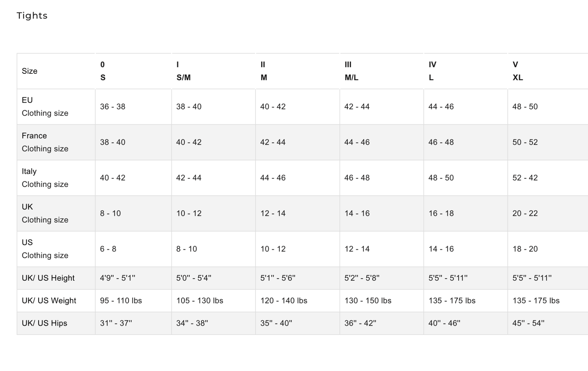Image resolution: width=588 pixels, height=371 pixels.
Task: Click the 95 - 110 lbs weight cell
Action: [121, 301]
